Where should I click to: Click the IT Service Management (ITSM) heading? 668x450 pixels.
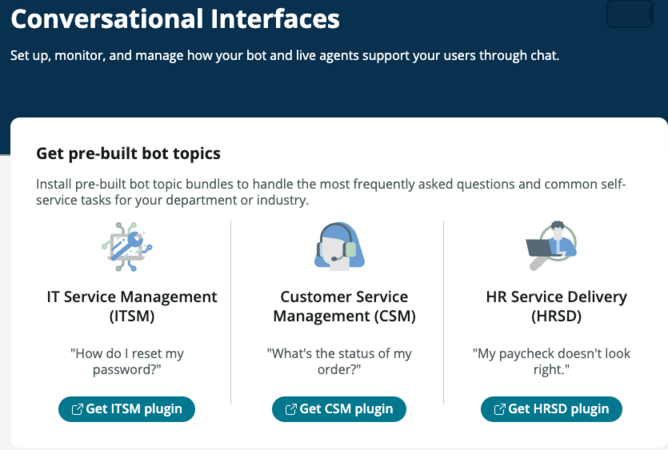tap(132, 306)
